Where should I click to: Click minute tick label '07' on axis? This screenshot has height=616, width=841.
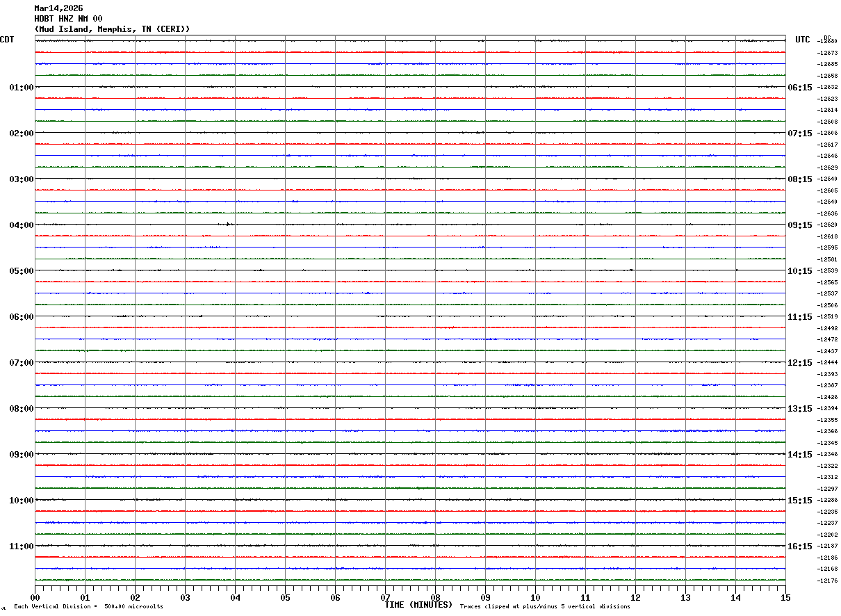coord(385,597)
